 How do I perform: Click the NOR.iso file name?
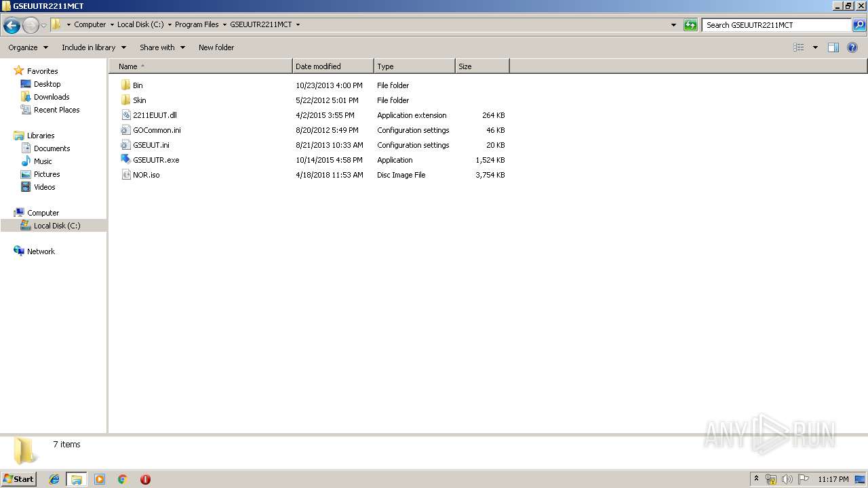(x=146, y=175)
